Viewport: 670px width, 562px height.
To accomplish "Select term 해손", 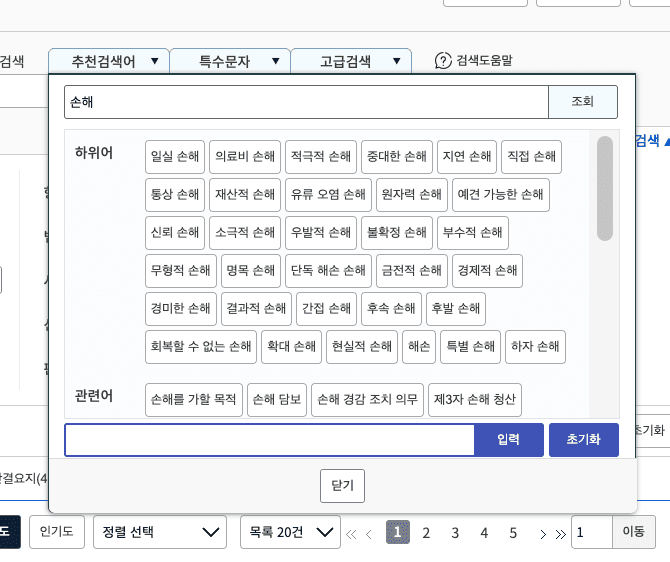I will pyautogui.click(x=419, y=347).
